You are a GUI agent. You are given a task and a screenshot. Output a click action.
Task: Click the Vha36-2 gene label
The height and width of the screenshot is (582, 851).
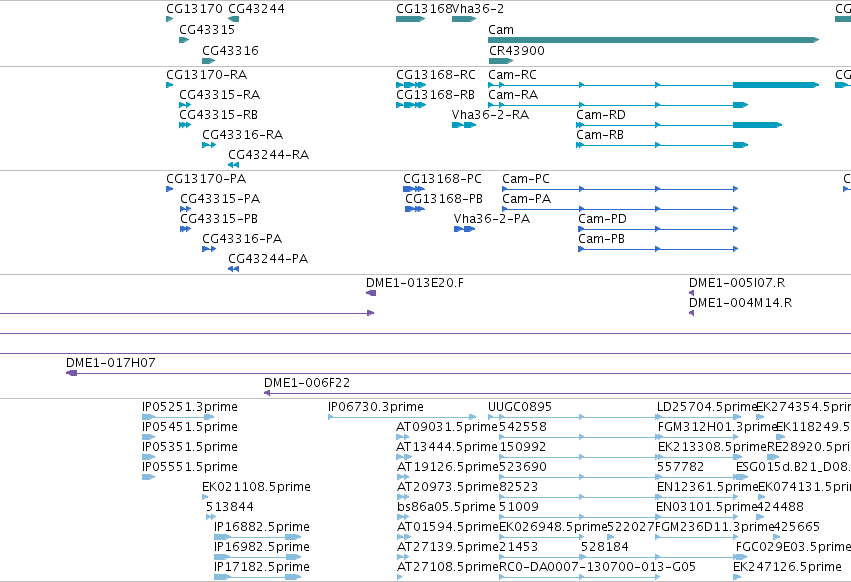tap(478, 9)
